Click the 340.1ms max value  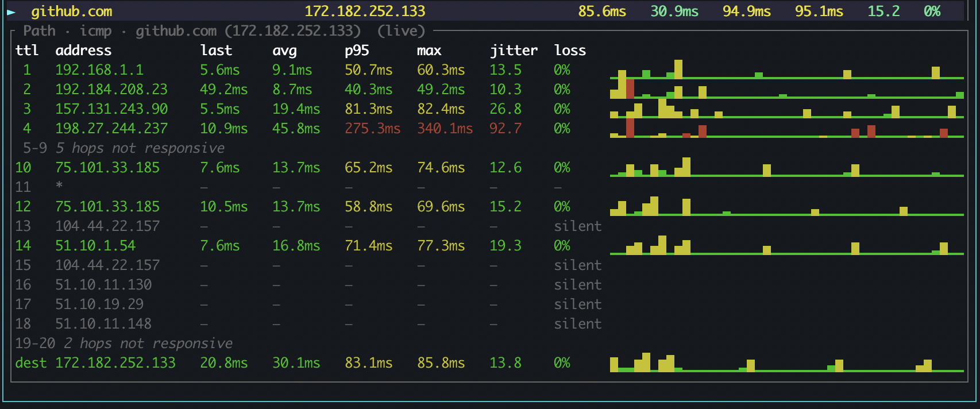click(445, 129)
